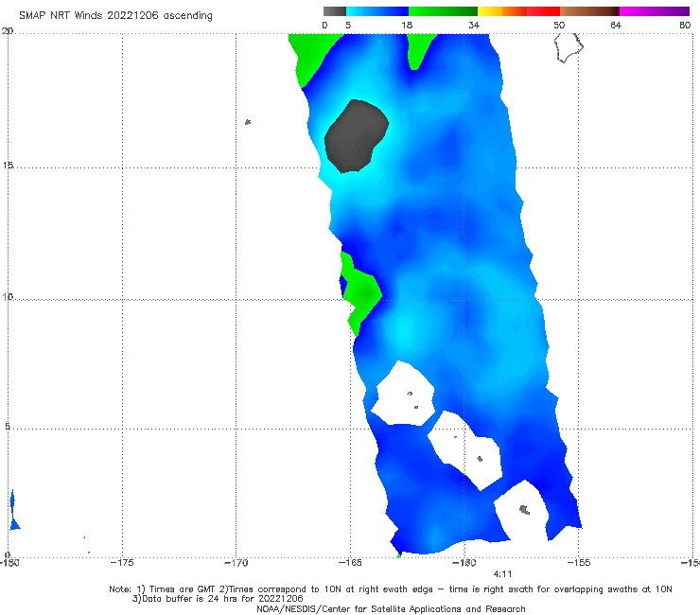Click the longitude label '-160'
The image size is (700, 615).
click(464, 563)
